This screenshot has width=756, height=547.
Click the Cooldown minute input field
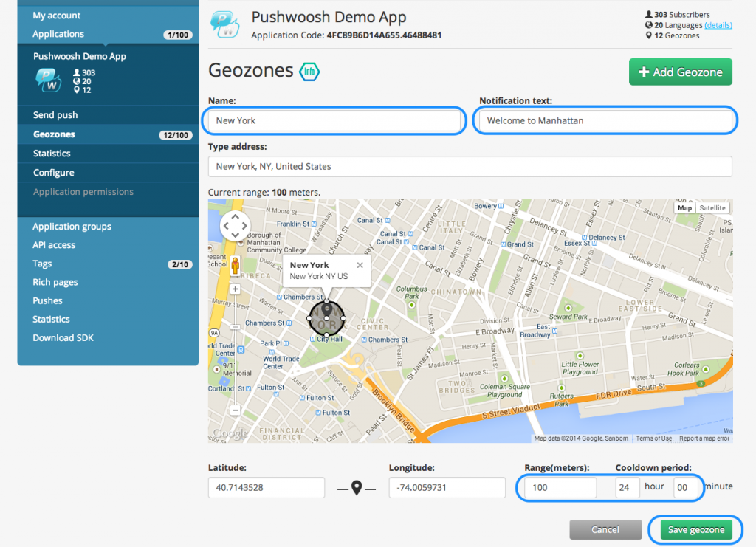[x=685, y=488]
